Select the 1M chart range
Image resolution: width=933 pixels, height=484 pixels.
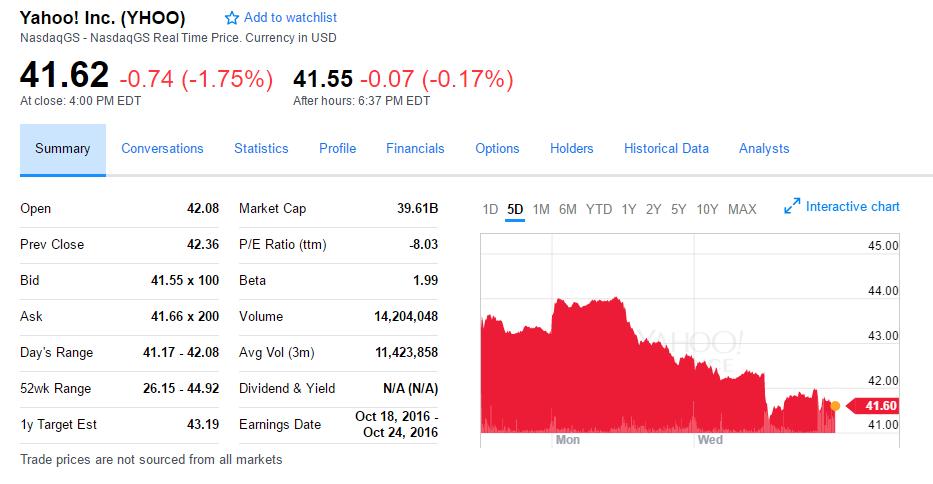tap(541, 209)
